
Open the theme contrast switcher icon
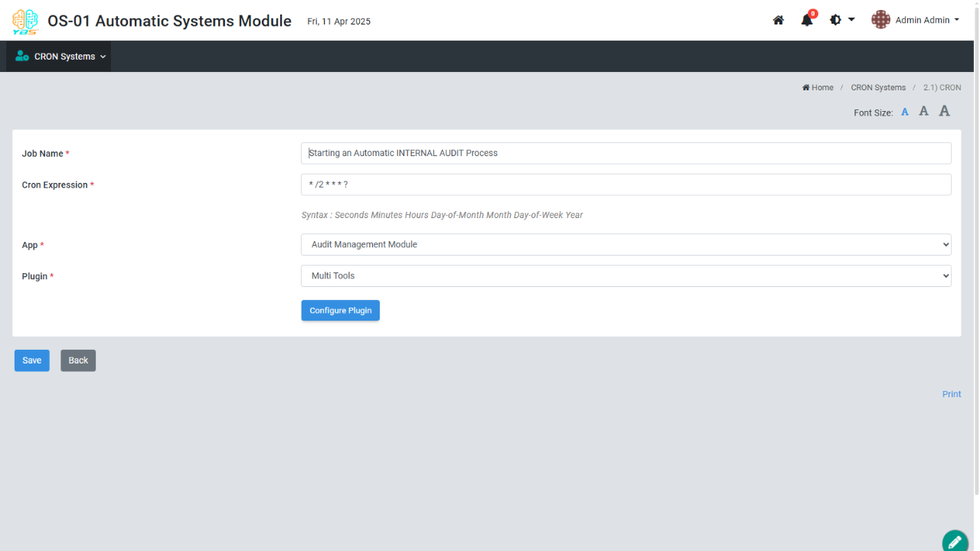[x=836, y=20]
